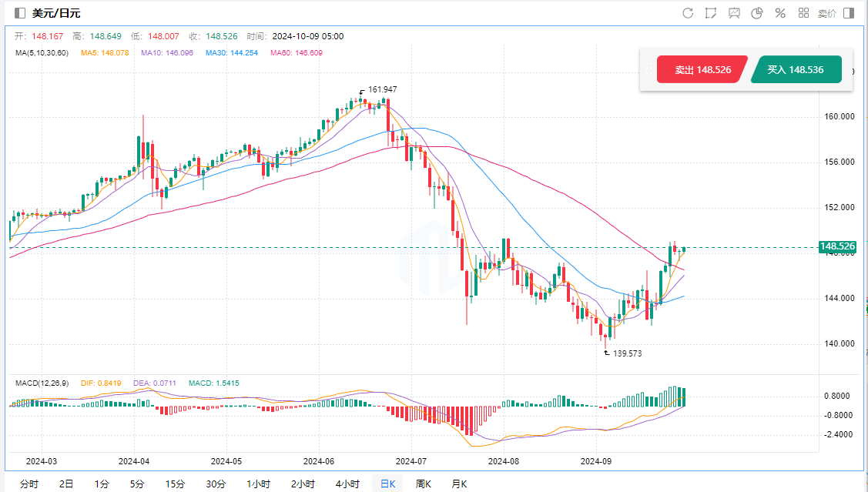The width and height of the screenshot is (868, 492).
Task: Select the 1小时 timeframe tab
Action: (x=258, y=484)
